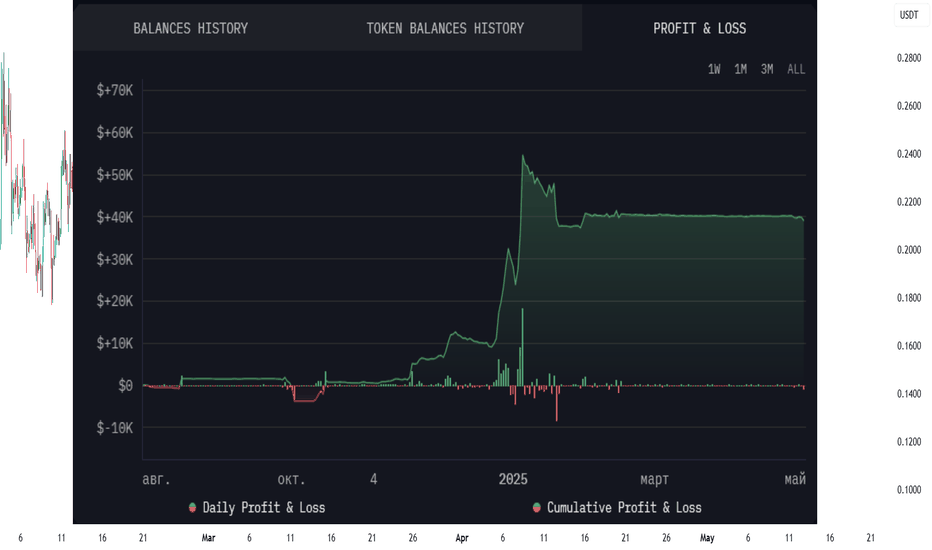Screen dimensions: 932x550
Task: Click 0.2000 on background price scale
Action: point(909,250)
